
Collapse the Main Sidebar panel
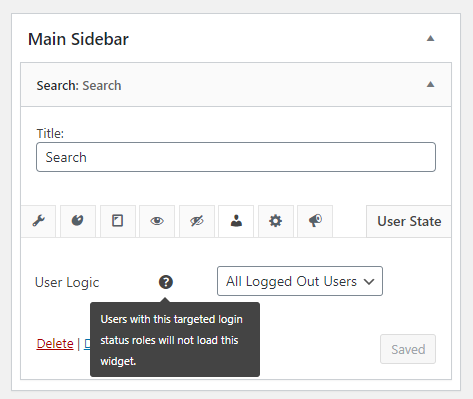[x=431, y=38]
